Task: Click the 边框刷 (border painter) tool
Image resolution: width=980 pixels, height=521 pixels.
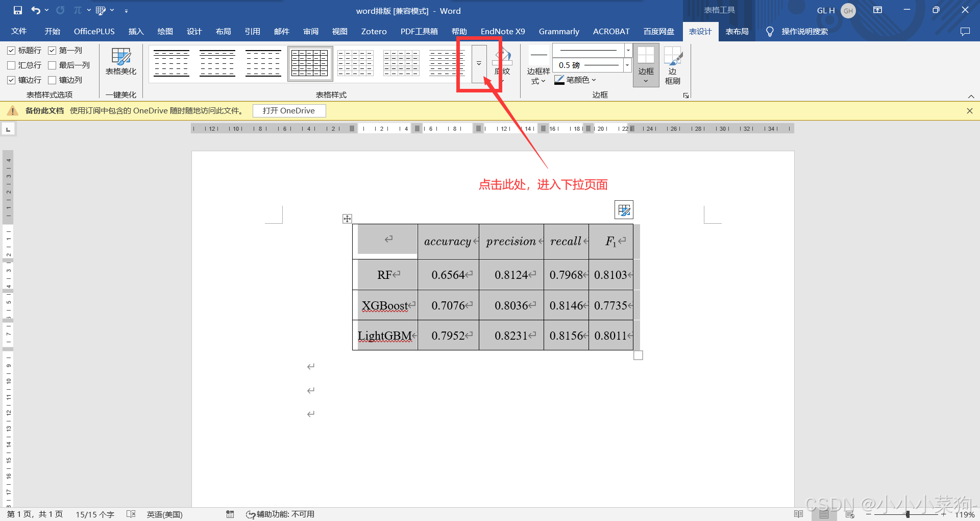Action: click(x=673, y=65)
